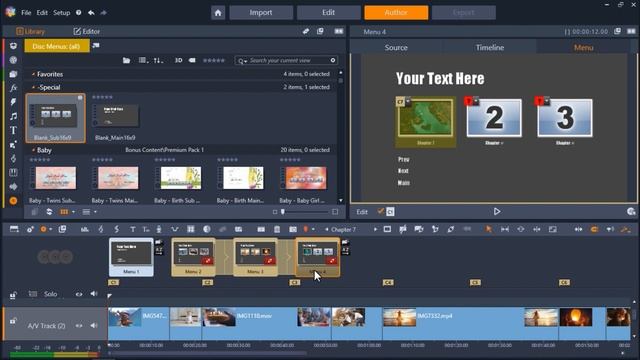Select the Menu 3 thumbnail in menu list

[256, 257]
